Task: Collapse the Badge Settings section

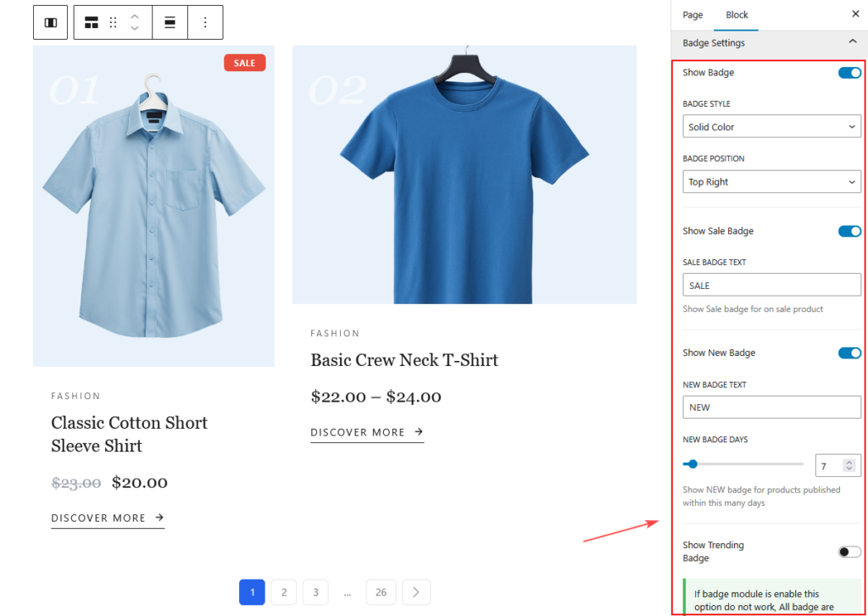Action: click(852, 42)
